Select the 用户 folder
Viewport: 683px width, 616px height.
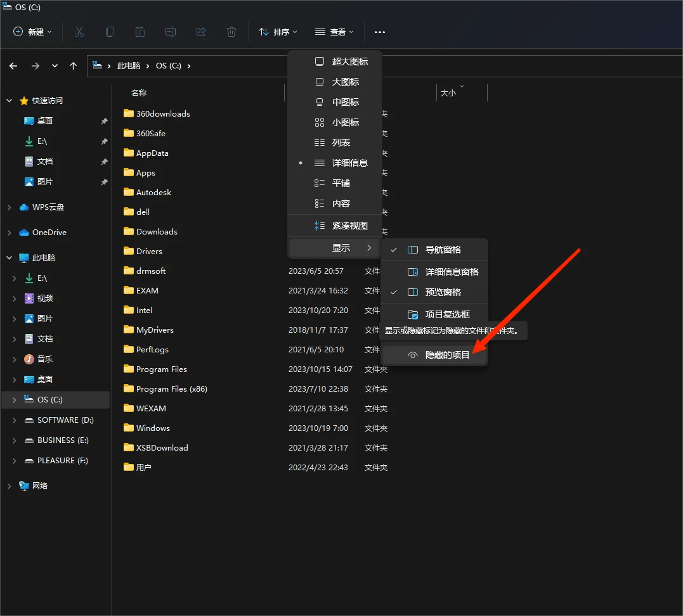tap(144, 467)
